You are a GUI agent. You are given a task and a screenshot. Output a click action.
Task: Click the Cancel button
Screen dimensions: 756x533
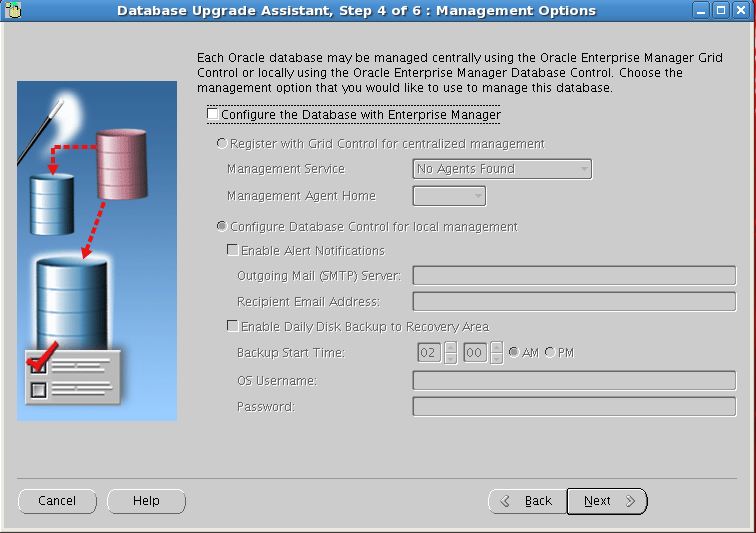(57, 501)
